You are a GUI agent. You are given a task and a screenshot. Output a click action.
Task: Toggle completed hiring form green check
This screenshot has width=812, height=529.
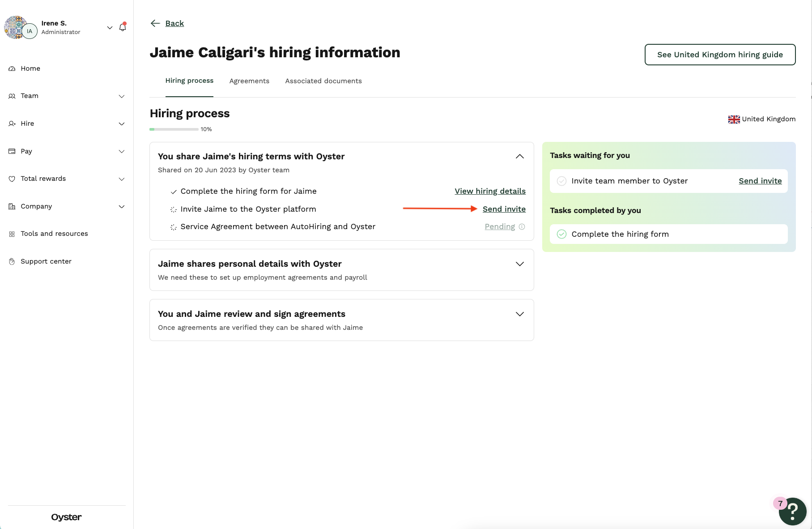[561, 234]
